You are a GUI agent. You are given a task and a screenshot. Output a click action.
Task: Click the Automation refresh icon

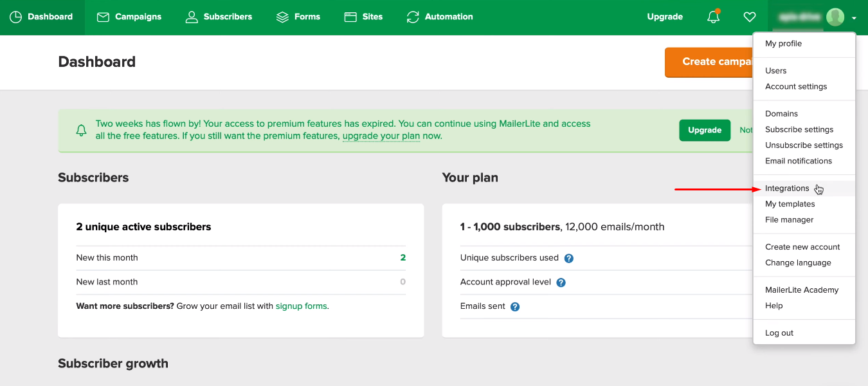point(413,17)
